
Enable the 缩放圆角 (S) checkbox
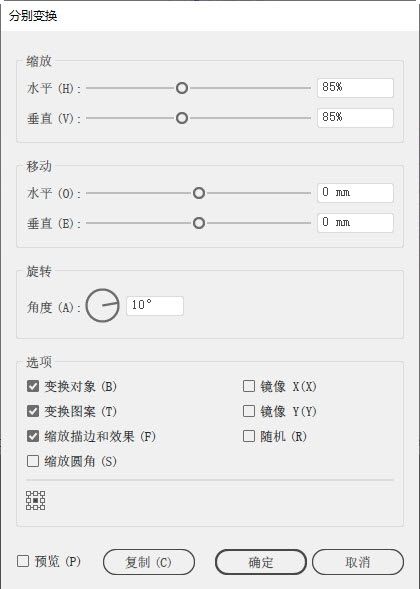33,461
